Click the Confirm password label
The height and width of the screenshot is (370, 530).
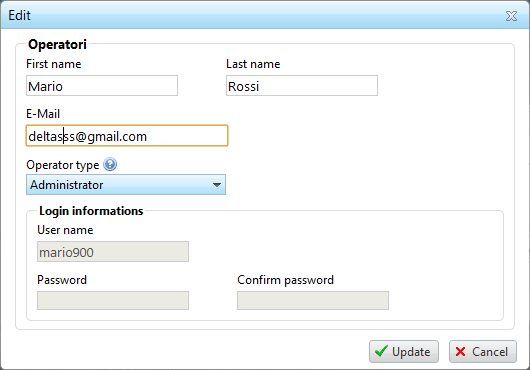coord(286,280)
